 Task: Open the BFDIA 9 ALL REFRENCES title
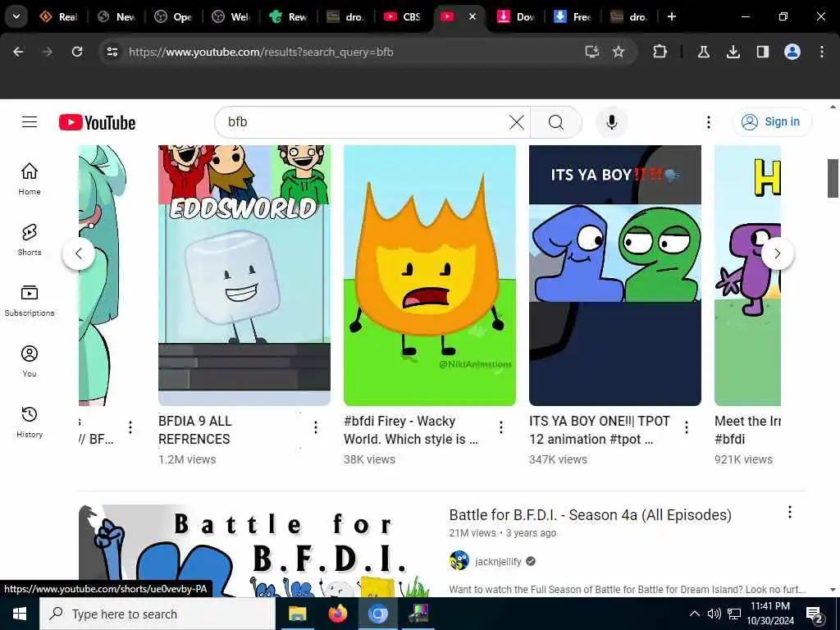(195, 430)
